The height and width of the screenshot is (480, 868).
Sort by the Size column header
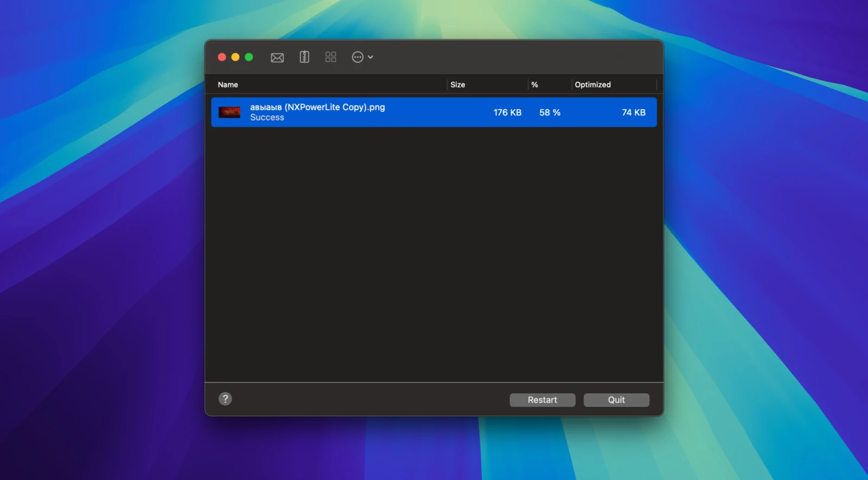click(x=457, y=85)
